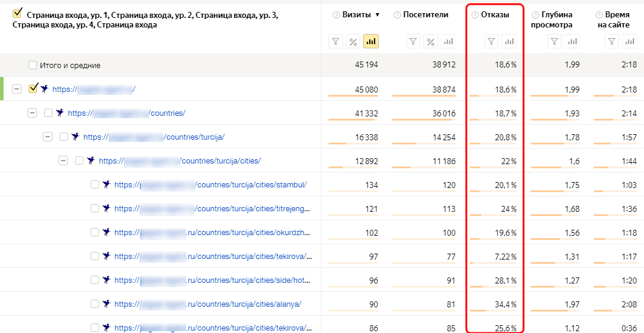Viewport: 644px width, 333px height.
Task: Collapse the /countries/ tree node
Action: click(32, 113)
